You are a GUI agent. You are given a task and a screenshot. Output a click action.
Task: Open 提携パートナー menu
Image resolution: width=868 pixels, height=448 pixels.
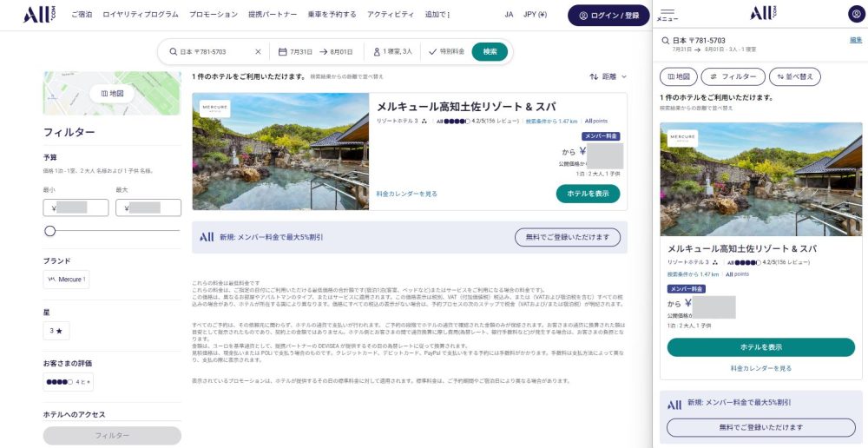[x=273, y=15]
